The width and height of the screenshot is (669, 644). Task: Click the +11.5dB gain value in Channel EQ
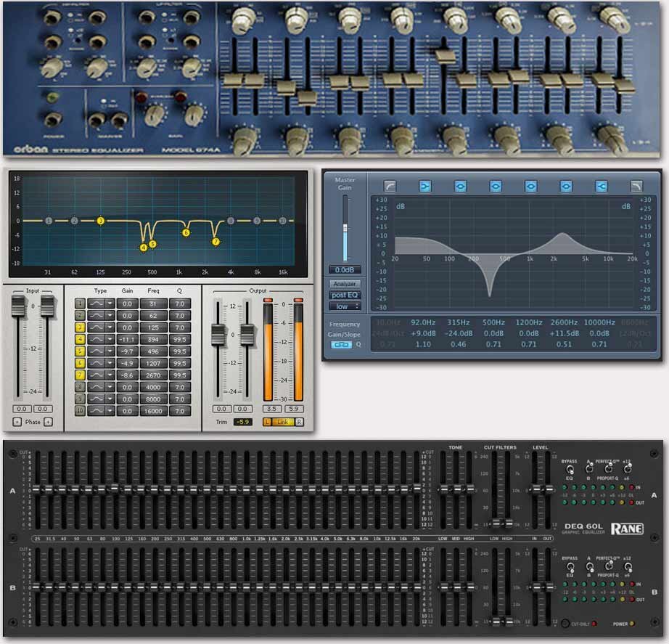[564, 333]
